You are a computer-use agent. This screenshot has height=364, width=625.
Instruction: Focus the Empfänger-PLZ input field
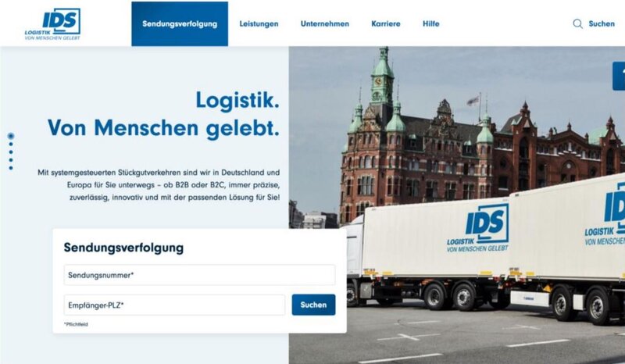(174, 305)
